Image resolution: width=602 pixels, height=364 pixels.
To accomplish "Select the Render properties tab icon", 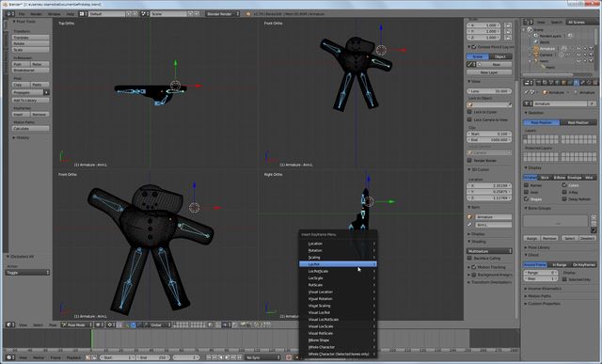I will click(x=539, y=83).
